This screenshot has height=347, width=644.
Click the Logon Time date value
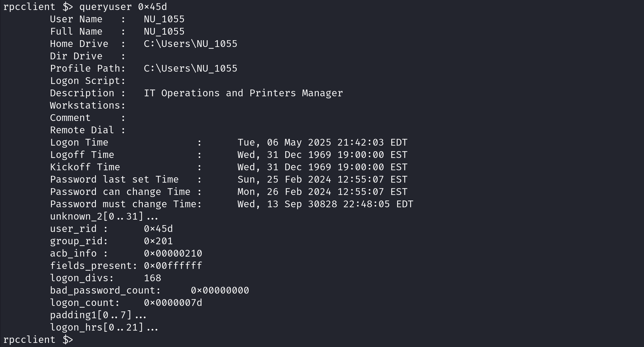323,143
